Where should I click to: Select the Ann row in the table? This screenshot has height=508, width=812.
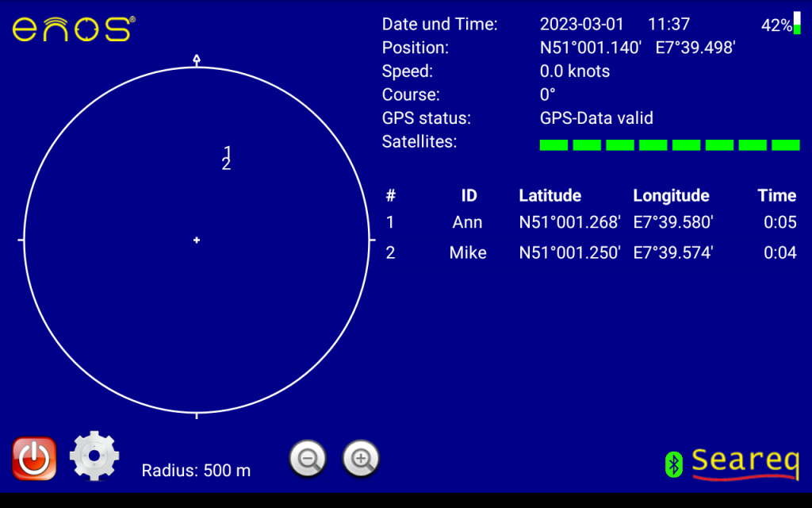pyautogui.click(x=591, y=222)
